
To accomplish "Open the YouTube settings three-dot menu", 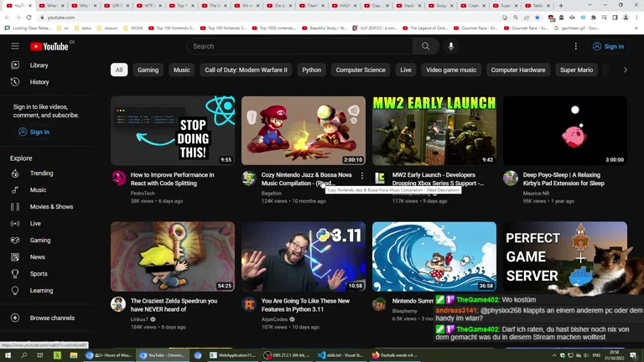I will pyautogui.click(x=576, y=46).
